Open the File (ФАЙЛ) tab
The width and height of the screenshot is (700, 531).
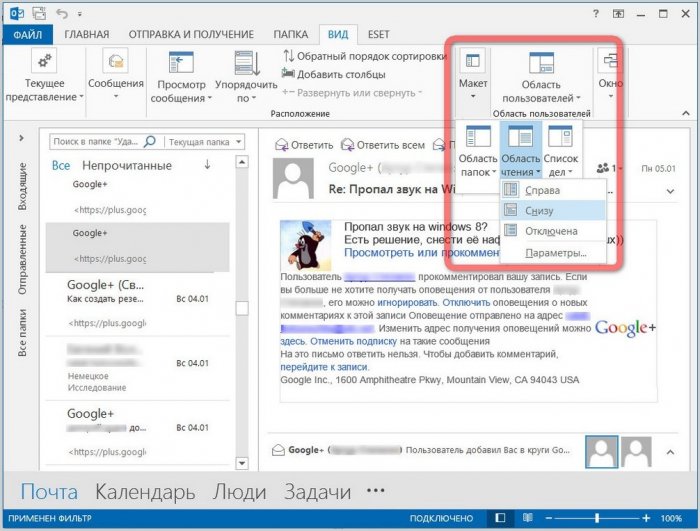(28, 34)
